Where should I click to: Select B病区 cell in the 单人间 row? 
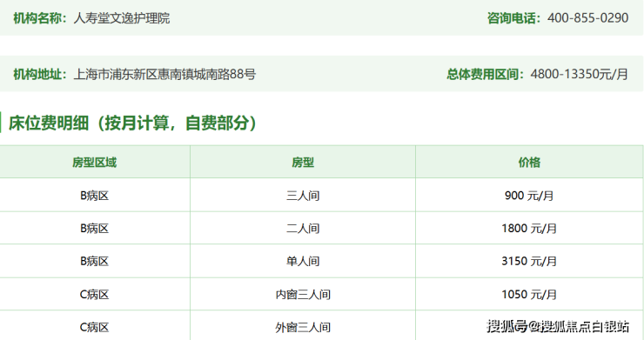click(95, 261)
